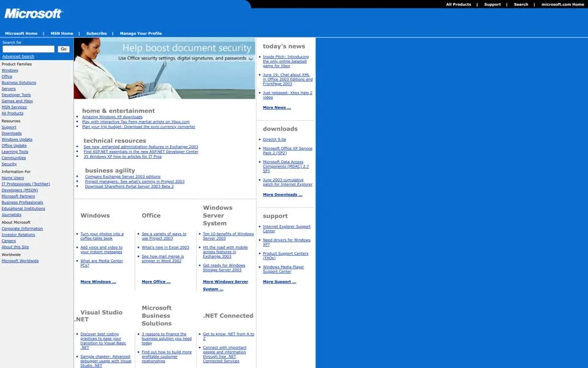Screen dimensions: 588x368
Task: Open the euro currency converter link
Action: tap(138, 126)
